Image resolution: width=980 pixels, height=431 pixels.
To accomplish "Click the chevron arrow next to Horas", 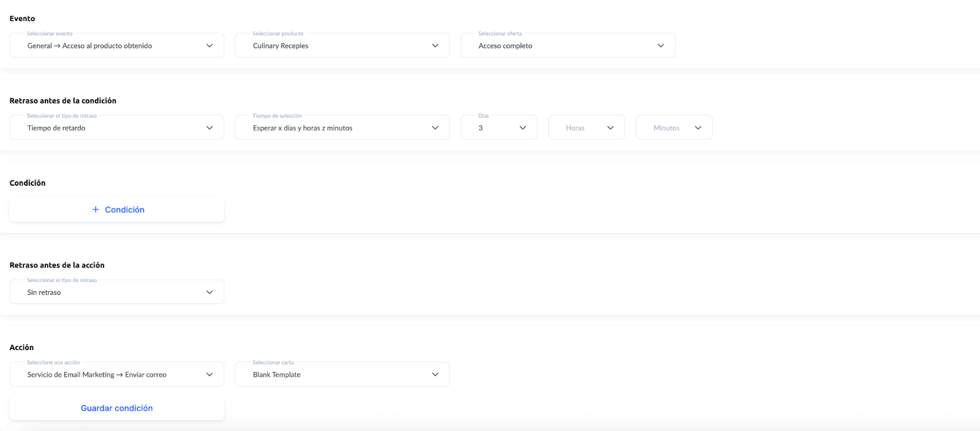I will 610,128.
